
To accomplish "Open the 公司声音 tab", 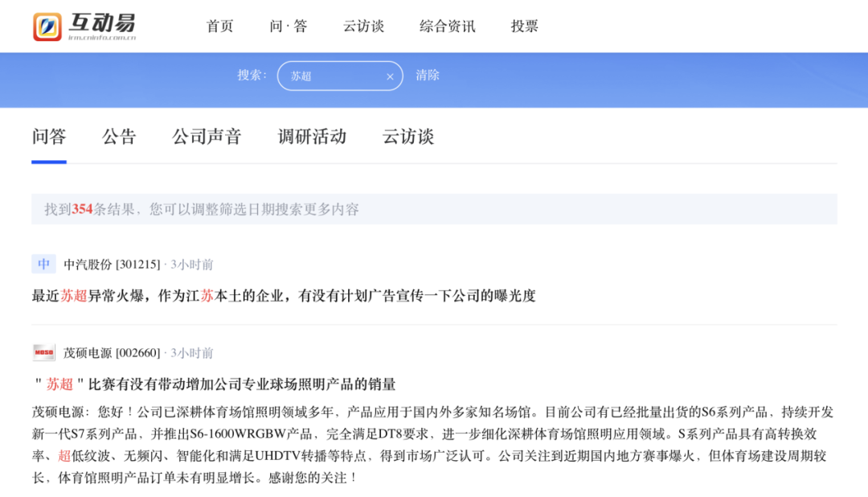I will pyautogui.click(x=207, y=137).
